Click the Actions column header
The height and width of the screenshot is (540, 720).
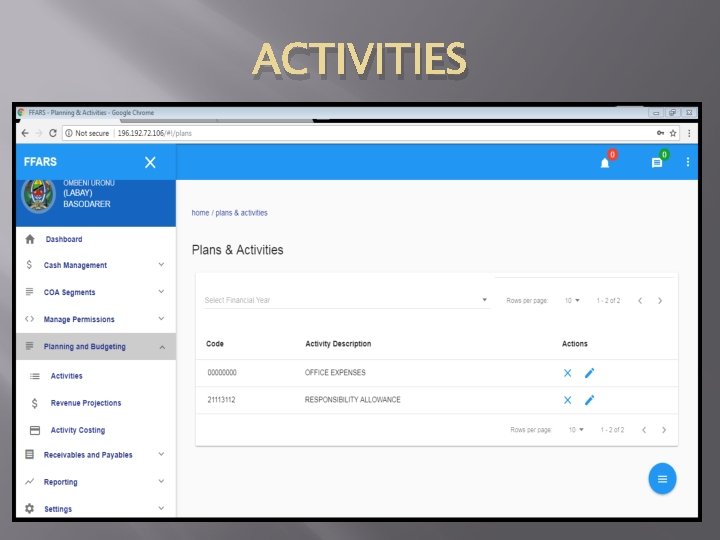coord(574,343)
